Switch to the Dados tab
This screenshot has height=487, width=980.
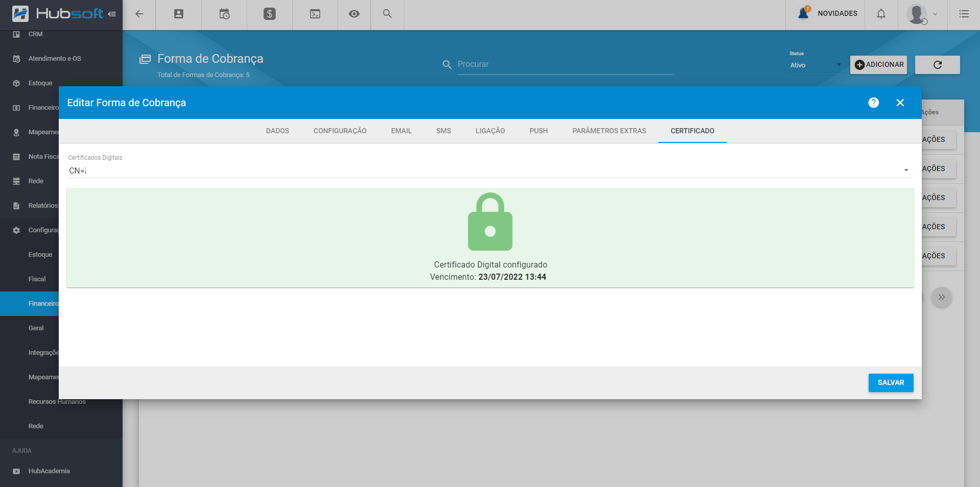[277, 131]
